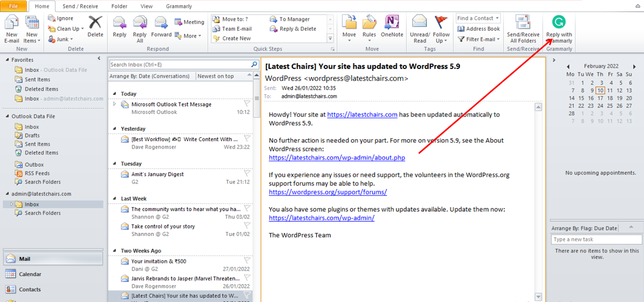The width and height of the screenshot is (644, 302).
Task: Switch to the Folder ribbon tab
Action: point(119,6)
